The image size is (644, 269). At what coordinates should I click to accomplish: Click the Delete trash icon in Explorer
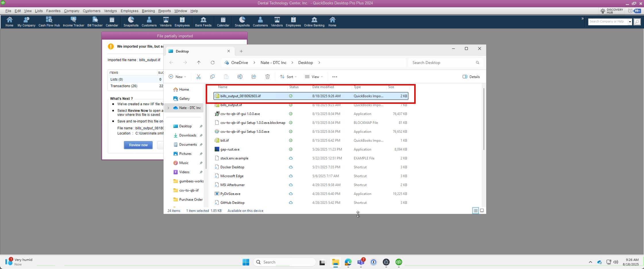tap(267, 77)
